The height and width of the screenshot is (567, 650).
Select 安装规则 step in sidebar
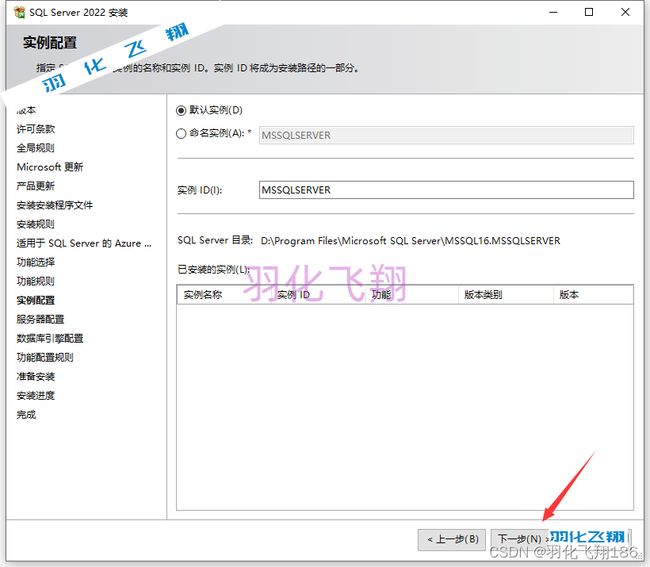click(x=36, y=224)
